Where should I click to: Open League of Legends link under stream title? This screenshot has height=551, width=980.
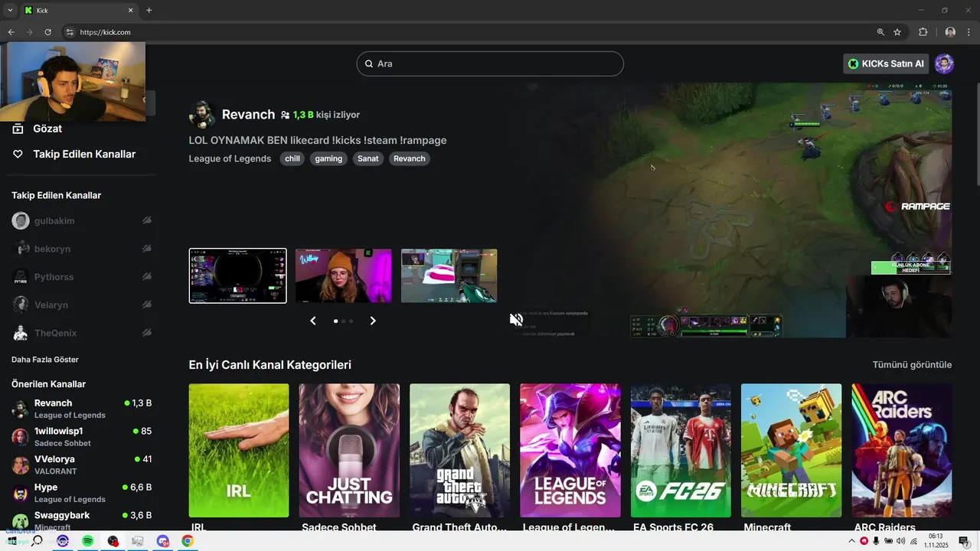pyautogui.click(x=230, y=158)
